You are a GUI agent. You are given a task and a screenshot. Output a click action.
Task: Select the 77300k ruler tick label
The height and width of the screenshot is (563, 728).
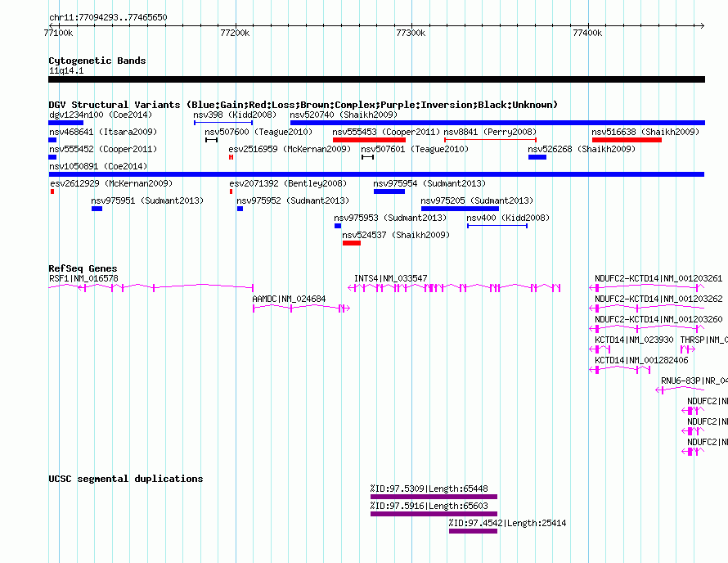tap(411, 33)
